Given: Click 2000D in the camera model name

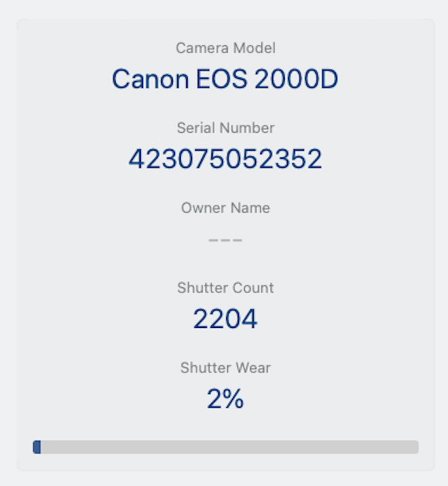Looking at the screenshot, I should click(296, 79).
